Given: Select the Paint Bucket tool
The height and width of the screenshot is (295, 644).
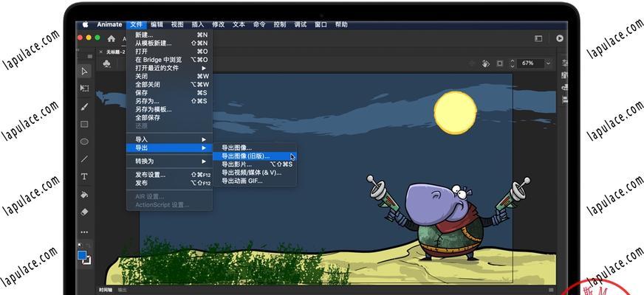Looking at the screenshot, I should point(85,195).
